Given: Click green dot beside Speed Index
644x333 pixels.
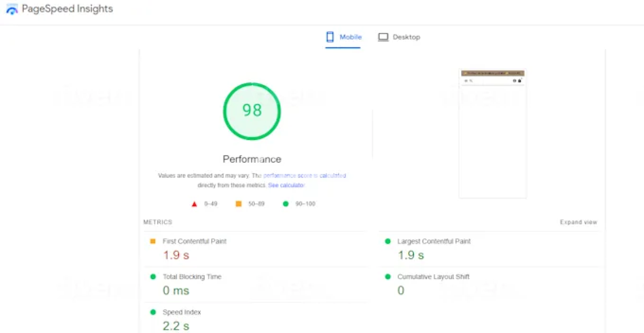Looking at the screenshot, I should pyautogui.click(x=153, y=312).
